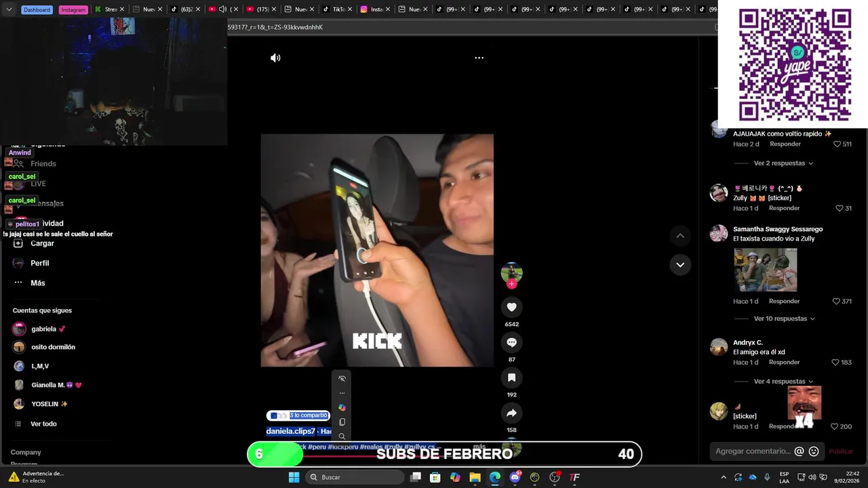The image size is (868, 488).
Task: Expand 'Ver todo' followed accounts list
Action: 35,424
